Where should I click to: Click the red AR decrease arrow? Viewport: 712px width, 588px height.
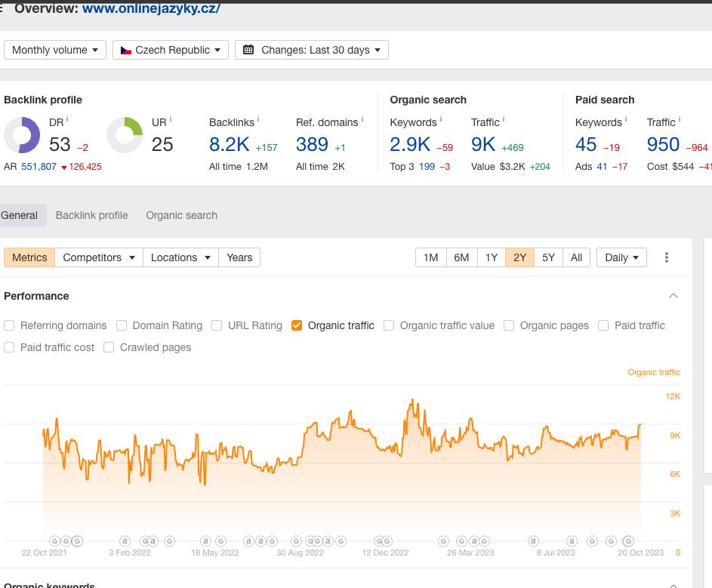coord(64,168)
